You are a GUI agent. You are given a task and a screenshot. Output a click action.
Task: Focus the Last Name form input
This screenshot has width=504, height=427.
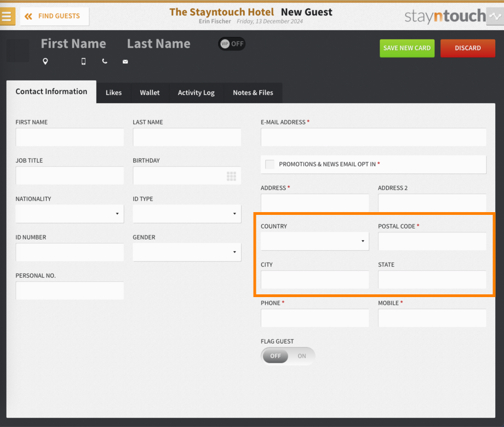[187, 137]
